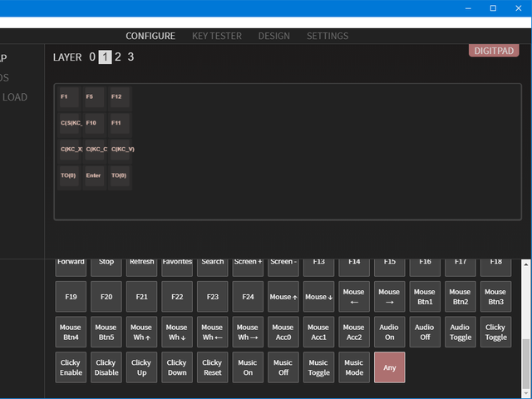Select the Clicky Reset keycode
This screenshot has height=399, width=532.
[212, 367]
